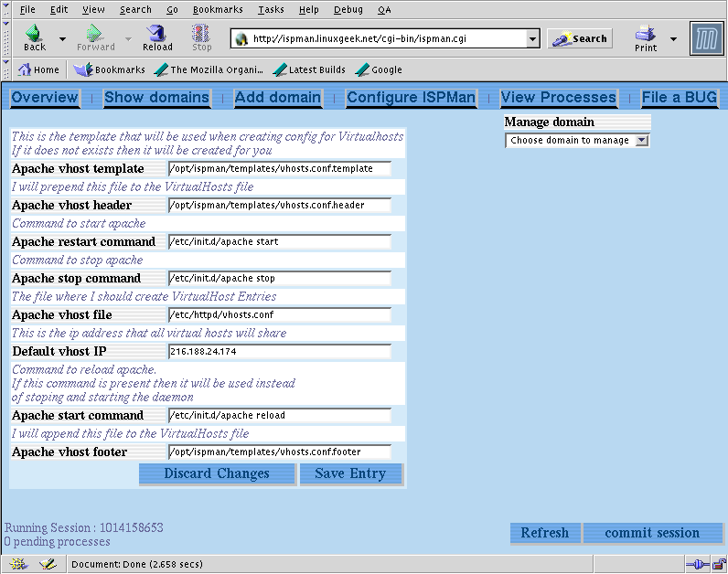Open the QA menu
The image size is (728, 574).
(x=384, y=9)
